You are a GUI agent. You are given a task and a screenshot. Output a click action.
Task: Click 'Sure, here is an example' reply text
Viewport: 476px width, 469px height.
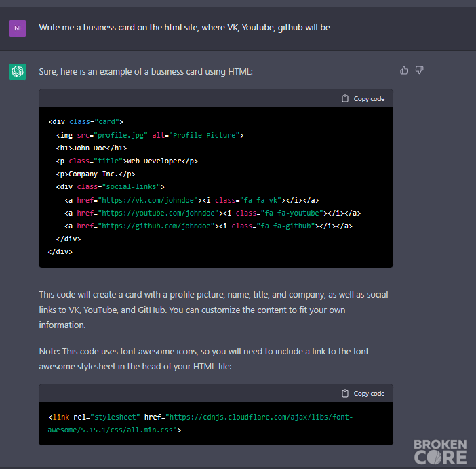point(146,72)
